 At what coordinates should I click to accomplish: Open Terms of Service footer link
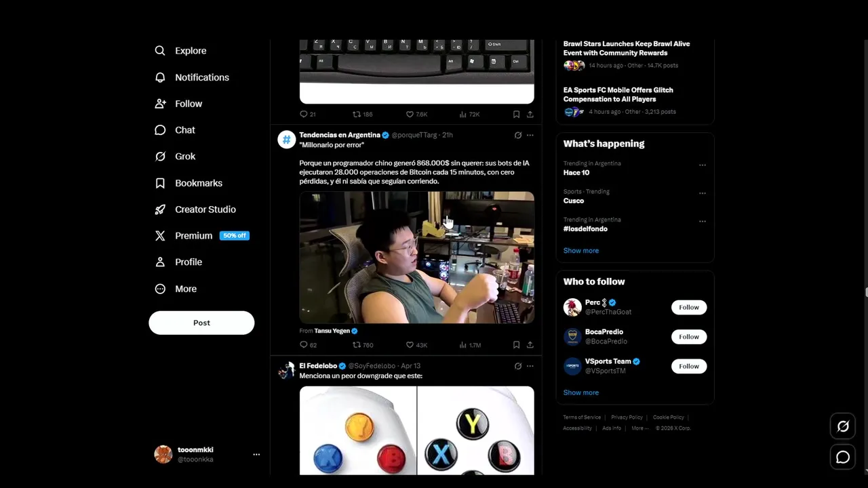click(582, 418)
